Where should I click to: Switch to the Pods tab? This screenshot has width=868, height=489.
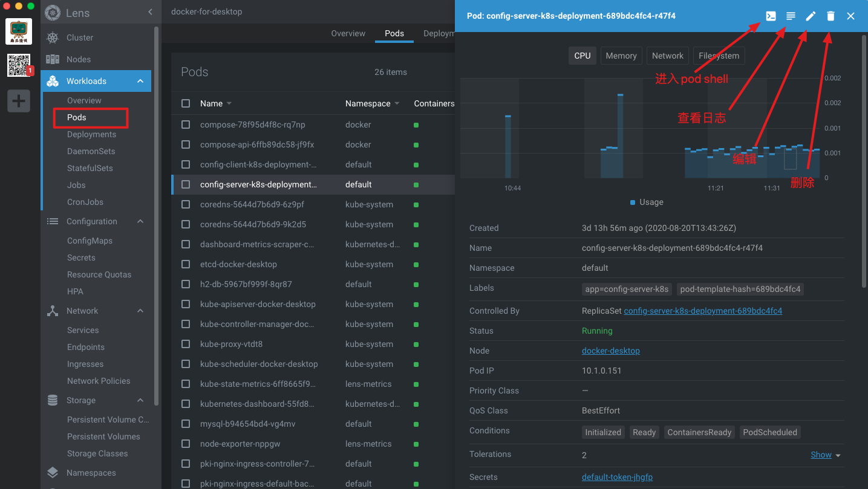394,33
